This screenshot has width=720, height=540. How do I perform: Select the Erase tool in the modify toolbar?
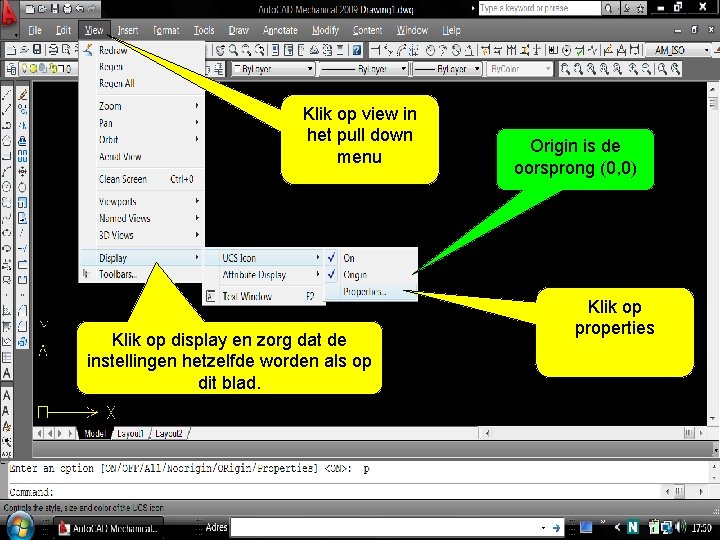[x=22, y=95]
